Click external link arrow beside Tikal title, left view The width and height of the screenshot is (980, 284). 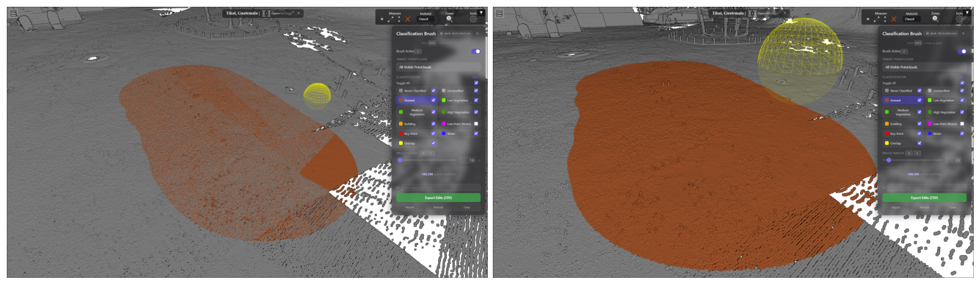click(x=298, y=13)
